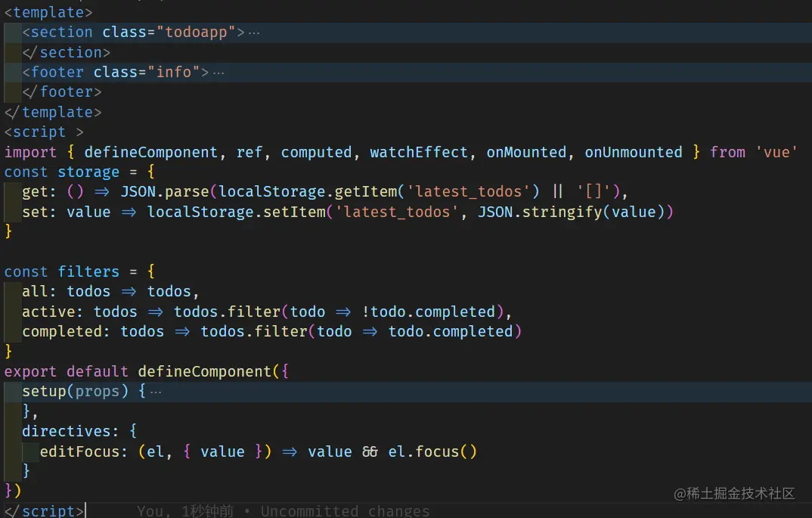Click the default keyword
This screenshot has width=812, height=518.
click(98, 371)
